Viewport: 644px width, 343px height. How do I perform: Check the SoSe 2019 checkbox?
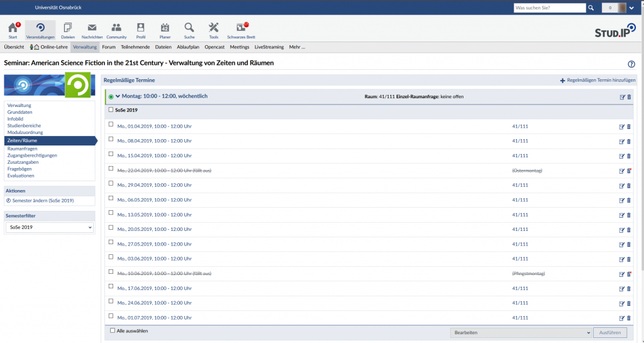pos(111,110)
